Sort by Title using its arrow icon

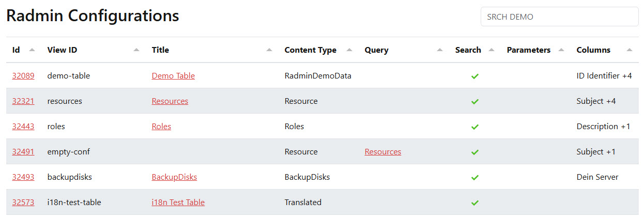269,50
